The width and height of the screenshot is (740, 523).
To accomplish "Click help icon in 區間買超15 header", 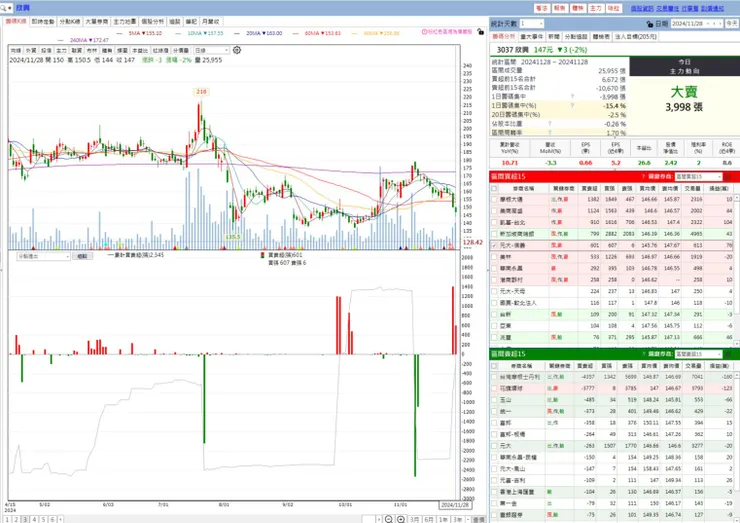I will 643,177.
